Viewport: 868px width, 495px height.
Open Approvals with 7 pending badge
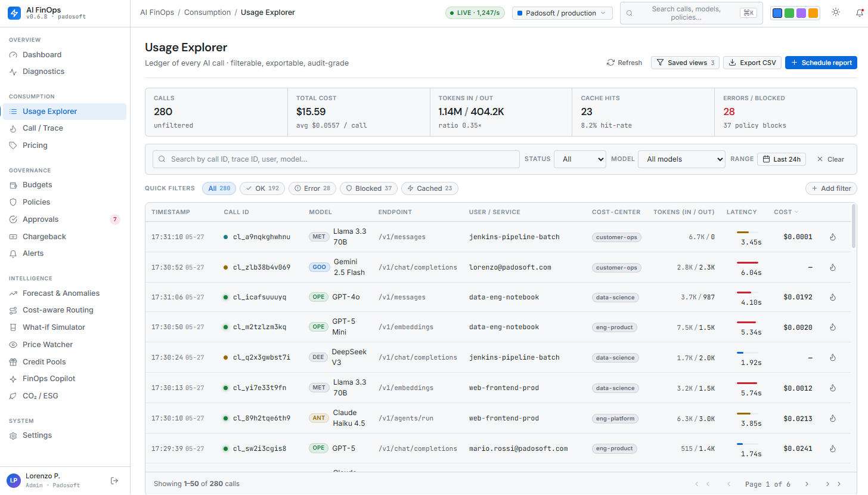coord(64,219)
